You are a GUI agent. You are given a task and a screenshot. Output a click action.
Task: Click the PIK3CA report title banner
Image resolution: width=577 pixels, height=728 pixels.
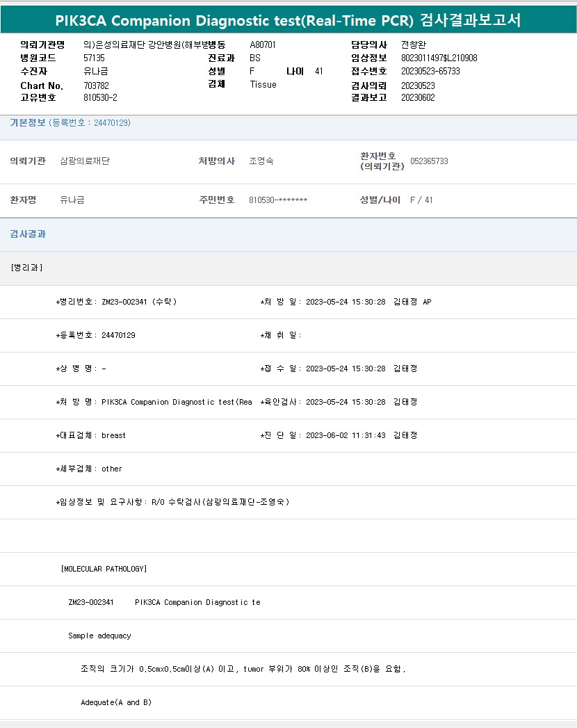coord(288,19)
